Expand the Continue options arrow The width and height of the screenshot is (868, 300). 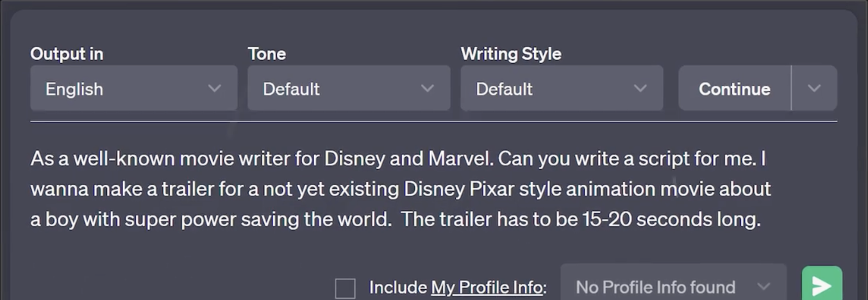tap(814, 88)
